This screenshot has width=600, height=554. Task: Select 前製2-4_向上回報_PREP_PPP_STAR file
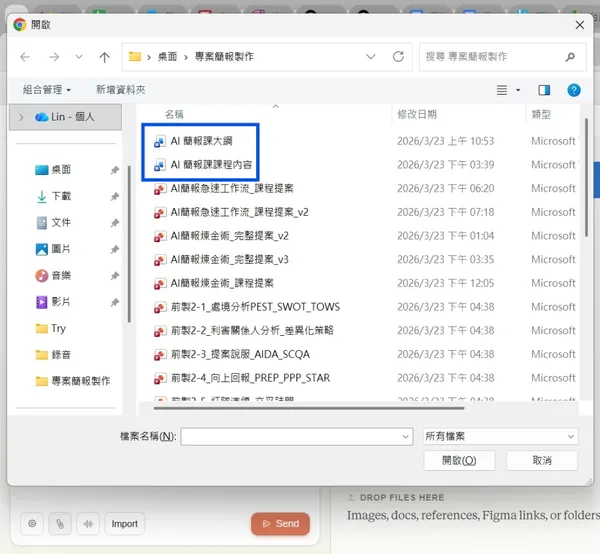(x=250, y=378)
